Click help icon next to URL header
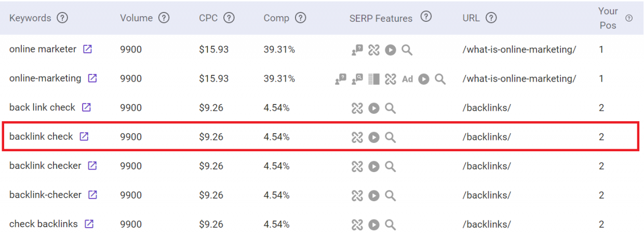This screenshot has height=235, width=644. click(x=491, y=18)
